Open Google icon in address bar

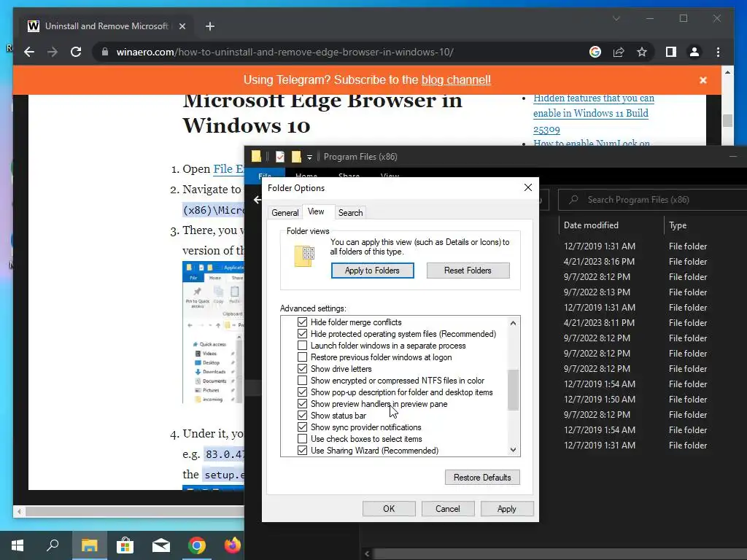click(x=595, y=52)
